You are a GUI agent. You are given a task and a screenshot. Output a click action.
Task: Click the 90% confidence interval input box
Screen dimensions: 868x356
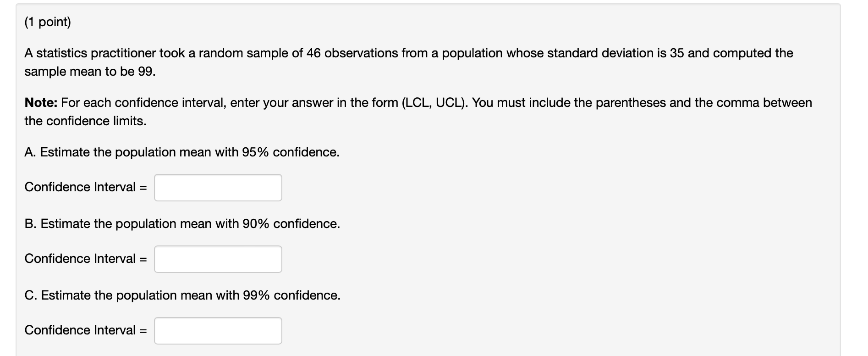coord(218,259)
